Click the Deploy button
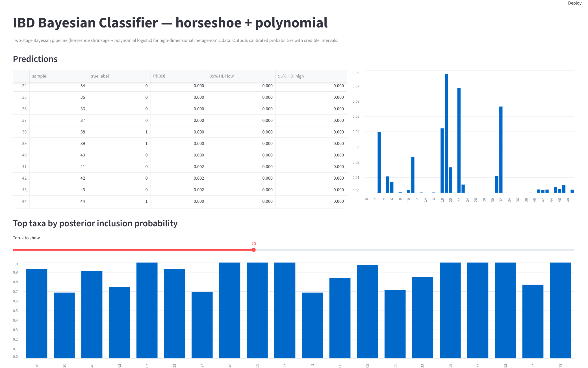Screen dimensions: 588x368 [575, 3]
